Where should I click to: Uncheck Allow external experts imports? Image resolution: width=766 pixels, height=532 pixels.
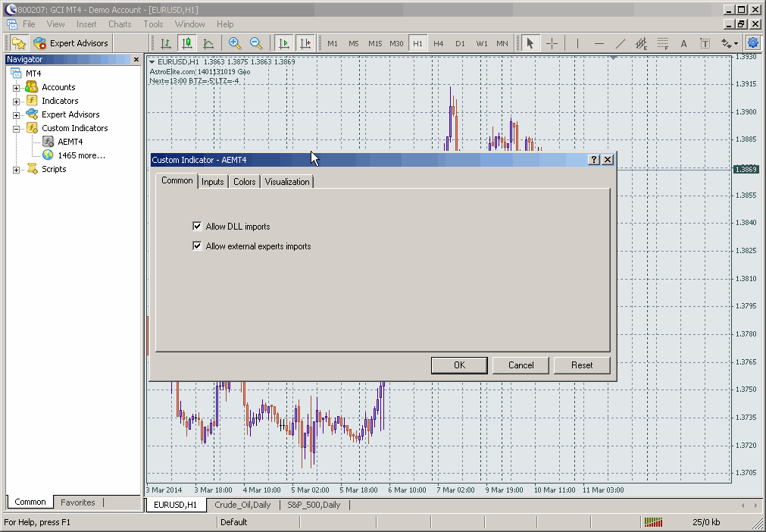pos(198,246)
